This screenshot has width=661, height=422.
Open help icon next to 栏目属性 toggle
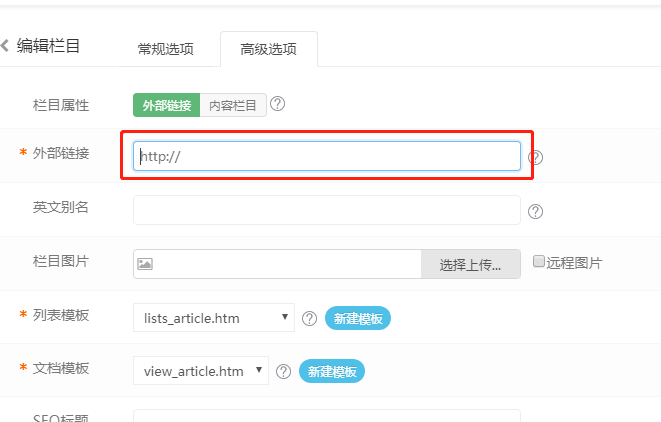coord(277,104)
